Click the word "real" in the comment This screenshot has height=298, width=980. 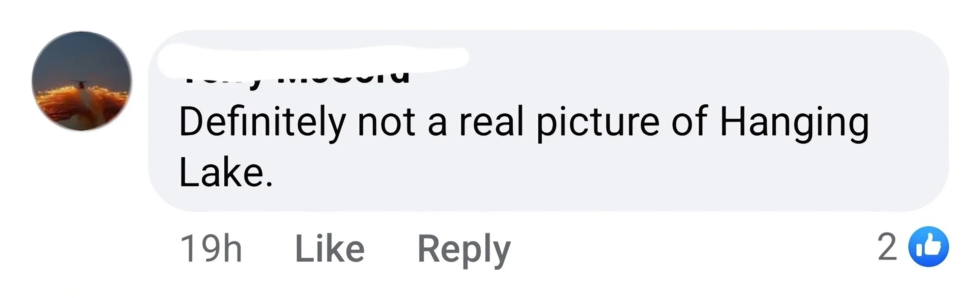click(x=492, y=121)
